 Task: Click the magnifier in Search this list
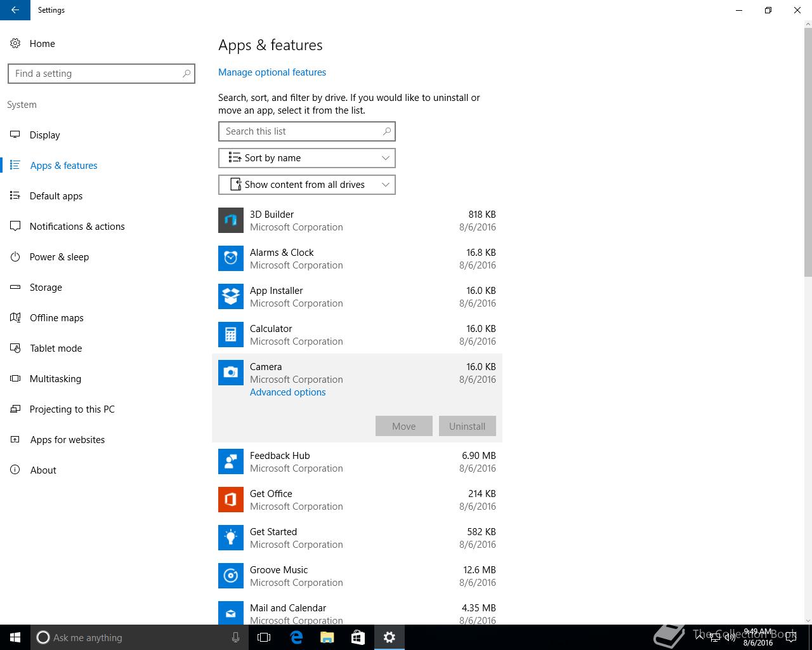click(x=386, y=131)
